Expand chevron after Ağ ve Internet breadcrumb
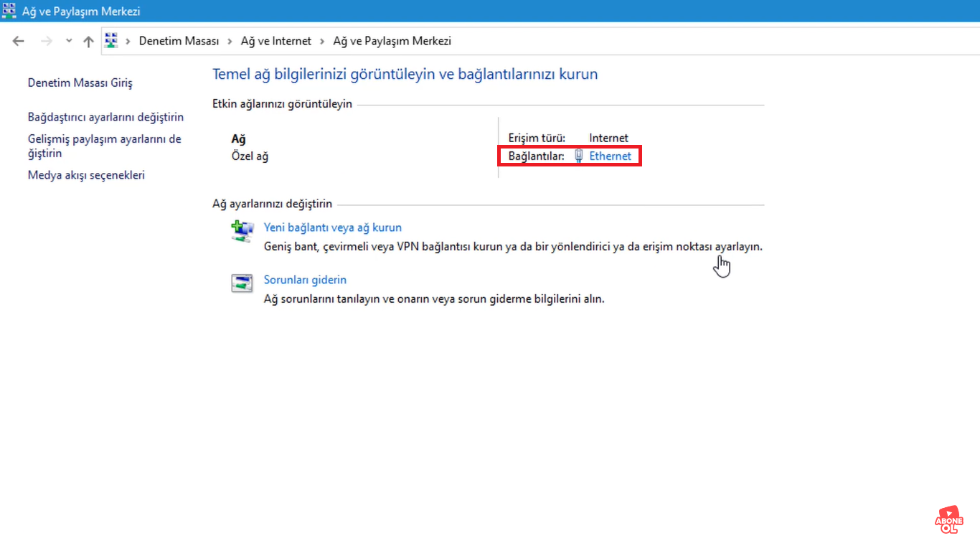The image size is (980, 551). 323,41
